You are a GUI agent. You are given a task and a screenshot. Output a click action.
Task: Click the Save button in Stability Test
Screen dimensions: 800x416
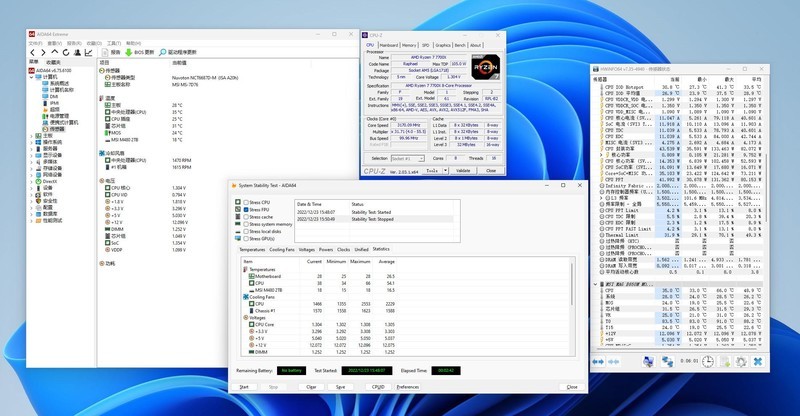click(x=340, y=387)
